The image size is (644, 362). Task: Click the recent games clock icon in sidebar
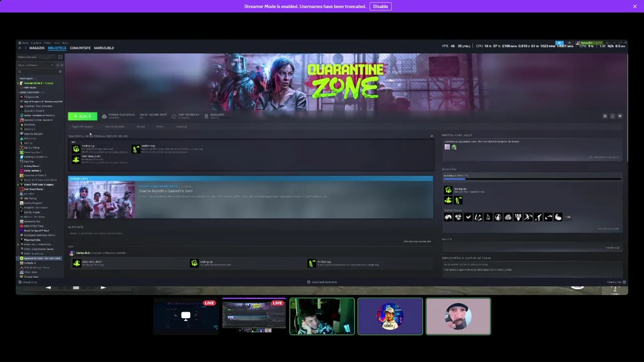pos(57,65)
